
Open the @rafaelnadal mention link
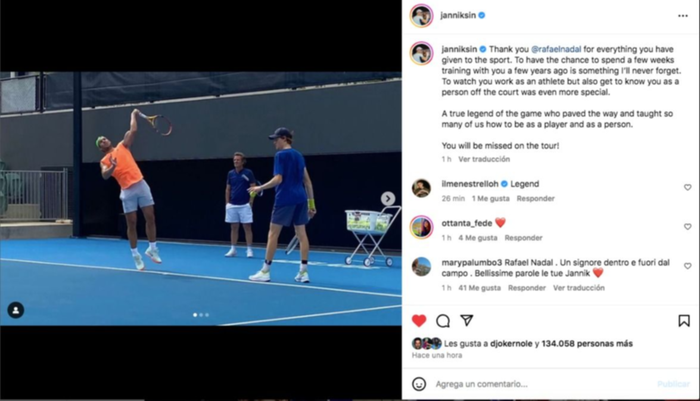click(556, 49)
